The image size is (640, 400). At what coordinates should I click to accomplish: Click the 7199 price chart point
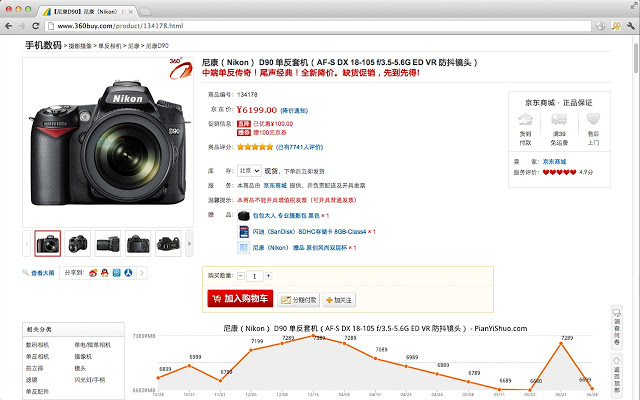tap(251, 350)
